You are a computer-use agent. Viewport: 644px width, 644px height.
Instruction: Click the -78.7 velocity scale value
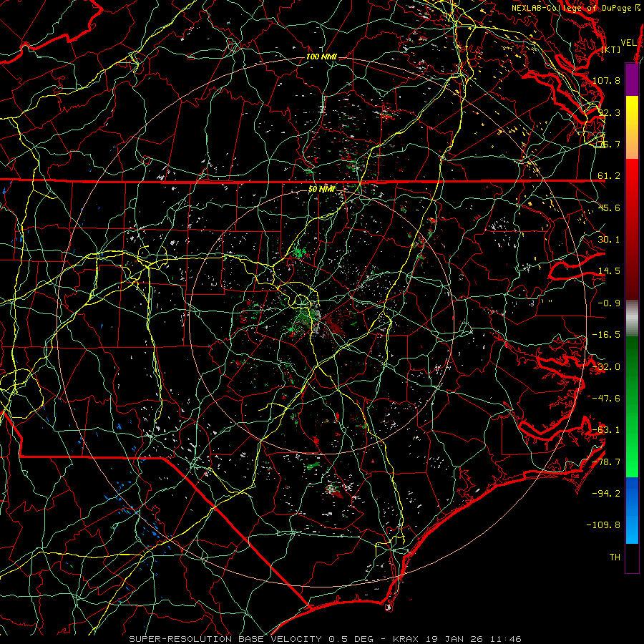[x=607, y=462]
